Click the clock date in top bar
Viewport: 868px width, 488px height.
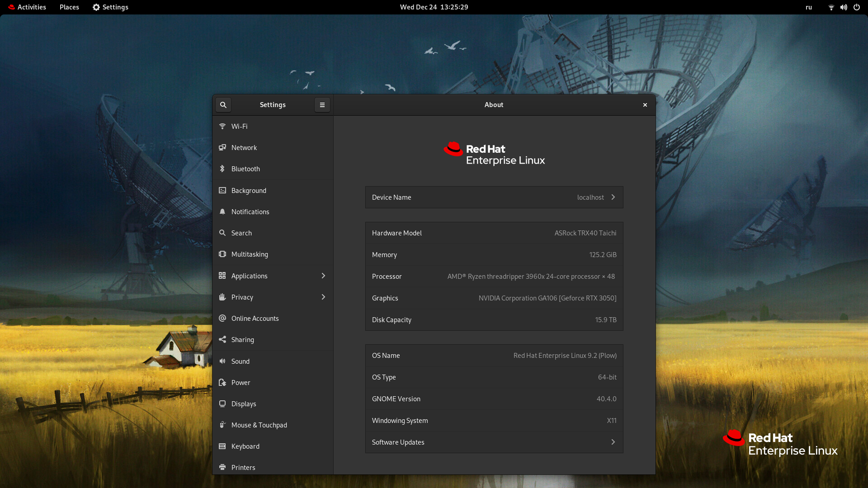click(434, 7)
